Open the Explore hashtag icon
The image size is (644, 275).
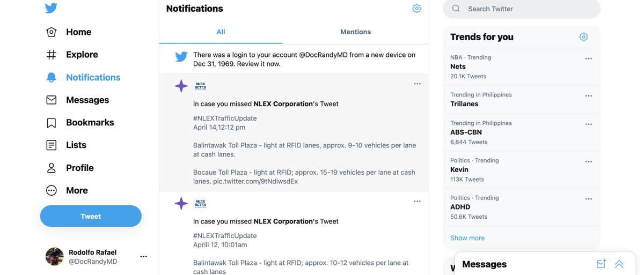(x=51, y=55)
